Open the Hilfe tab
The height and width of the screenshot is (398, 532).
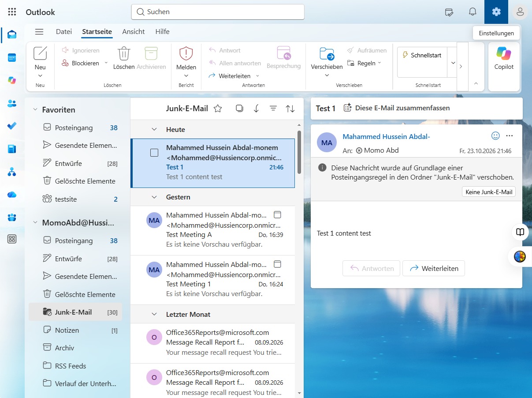162,32
